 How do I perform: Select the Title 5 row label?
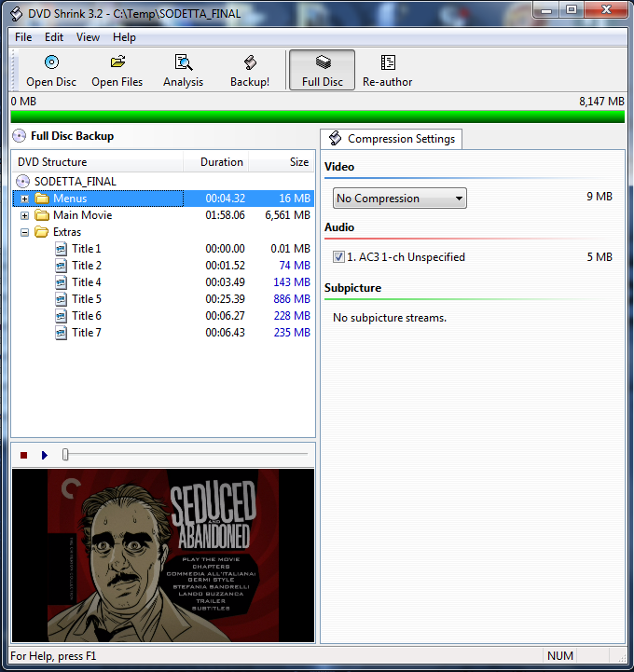click(x=86, y=298)
